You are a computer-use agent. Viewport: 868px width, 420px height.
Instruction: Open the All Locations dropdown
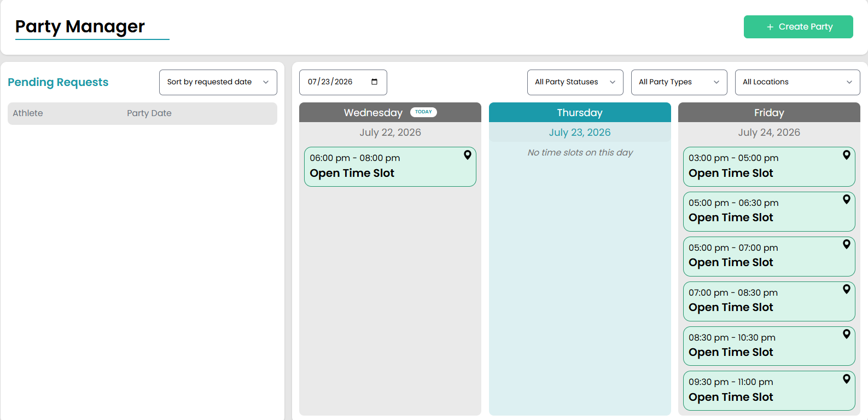click(x=797, y=82)
